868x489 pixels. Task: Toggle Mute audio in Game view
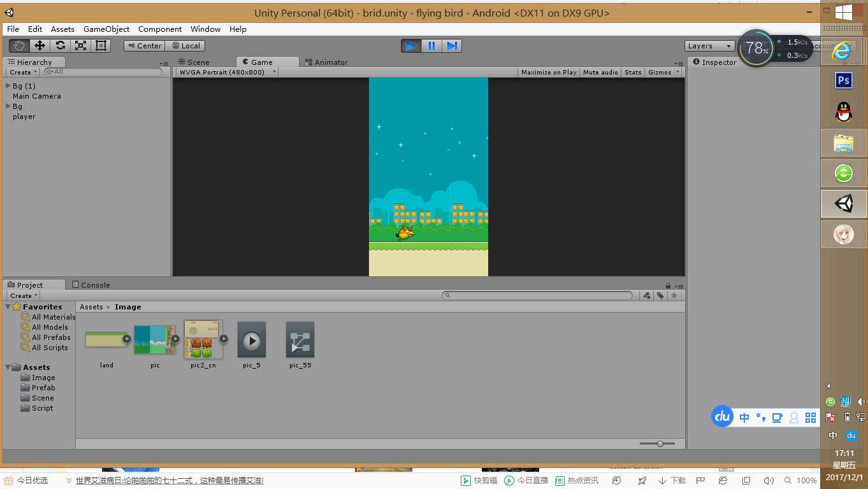tap(600, 73)
